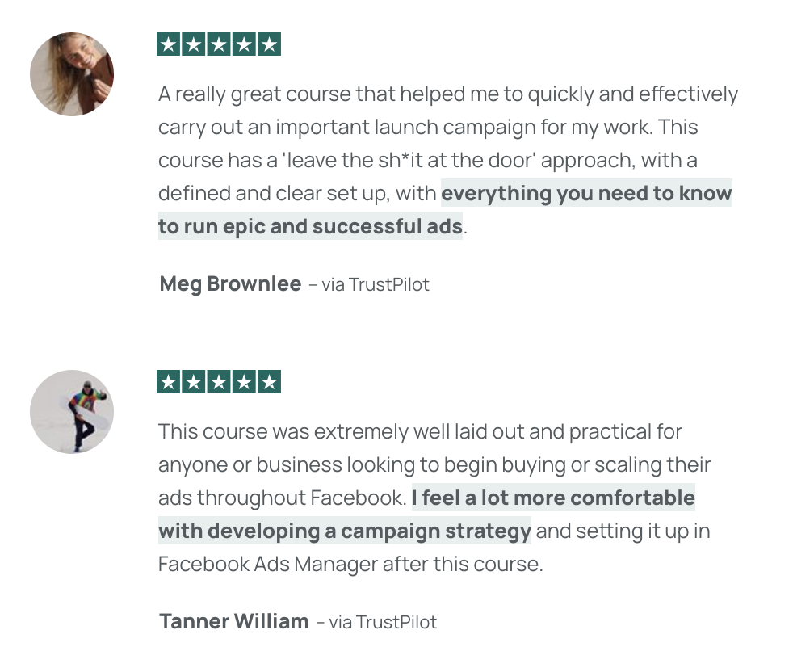The width and height of the screenshot is (793, 672).
Task: Click second star in Tanner William's rating
Action: coord(194,381)
